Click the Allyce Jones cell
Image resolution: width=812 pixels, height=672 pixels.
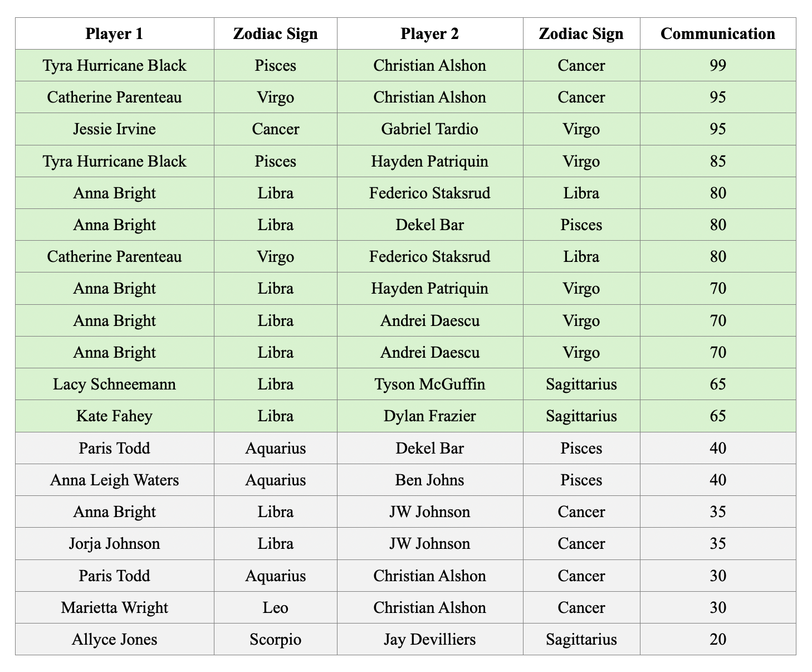(x=114, y=639)
